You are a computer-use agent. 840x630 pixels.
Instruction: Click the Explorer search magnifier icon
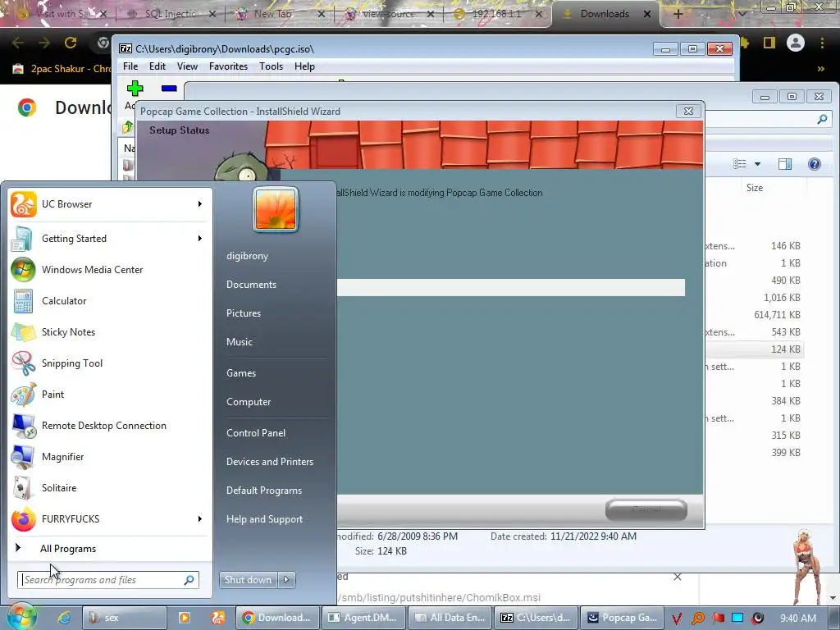pyautogui.click(x=822, y=119)
